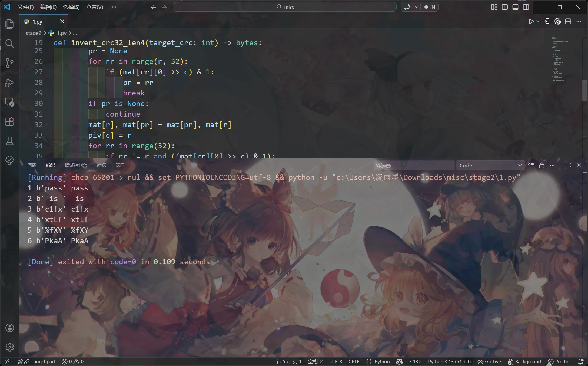Switch to the 终端 panel tab

[101, 165]
